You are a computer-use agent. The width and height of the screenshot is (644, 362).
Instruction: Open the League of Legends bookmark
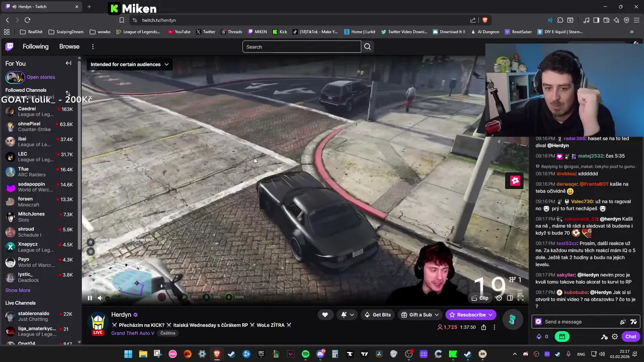[138, 32]
